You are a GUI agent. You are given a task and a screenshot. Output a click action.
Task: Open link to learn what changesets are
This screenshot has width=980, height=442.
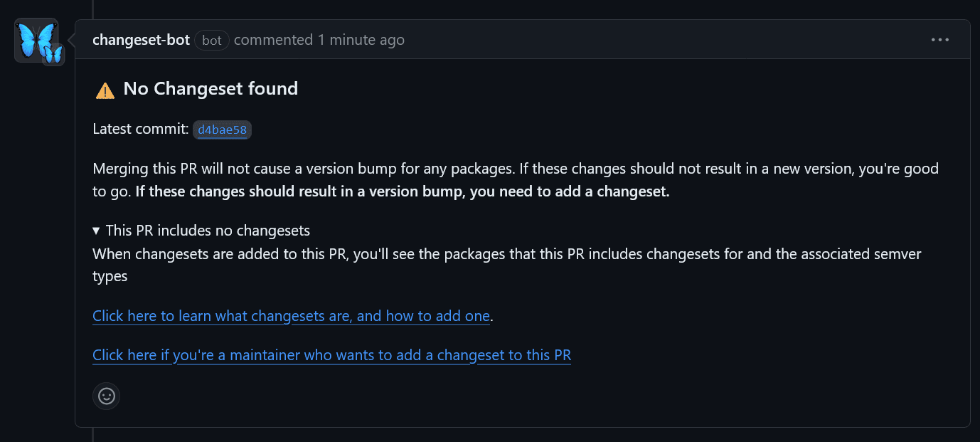coord(291,316)
